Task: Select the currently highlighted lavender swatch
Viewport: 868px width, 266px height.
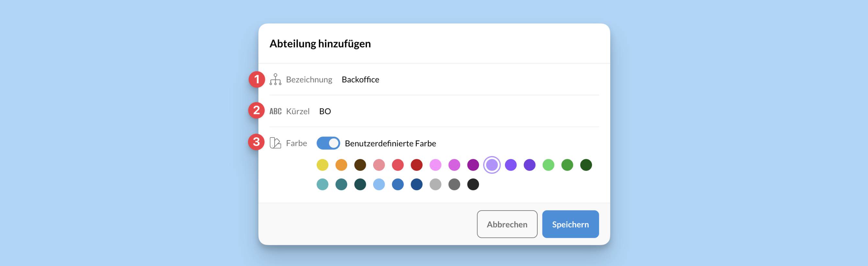Action: coord(492,165)
